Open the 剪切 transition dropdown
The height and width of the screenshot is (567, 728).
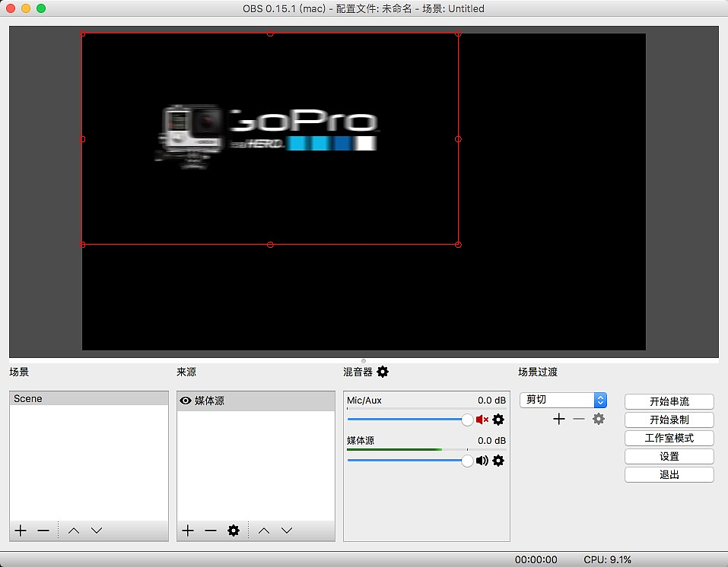[563, 400]
